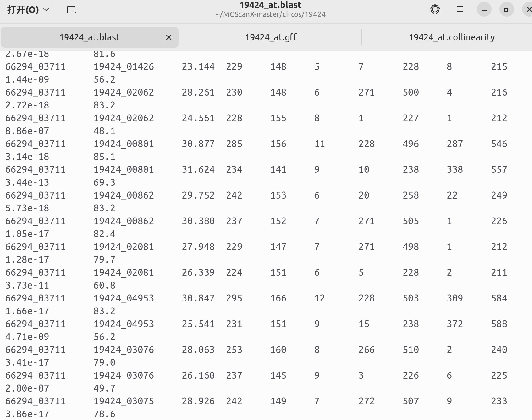Click identity value 29.752
This screenshot has width=532, height=420.
[198, 195]
